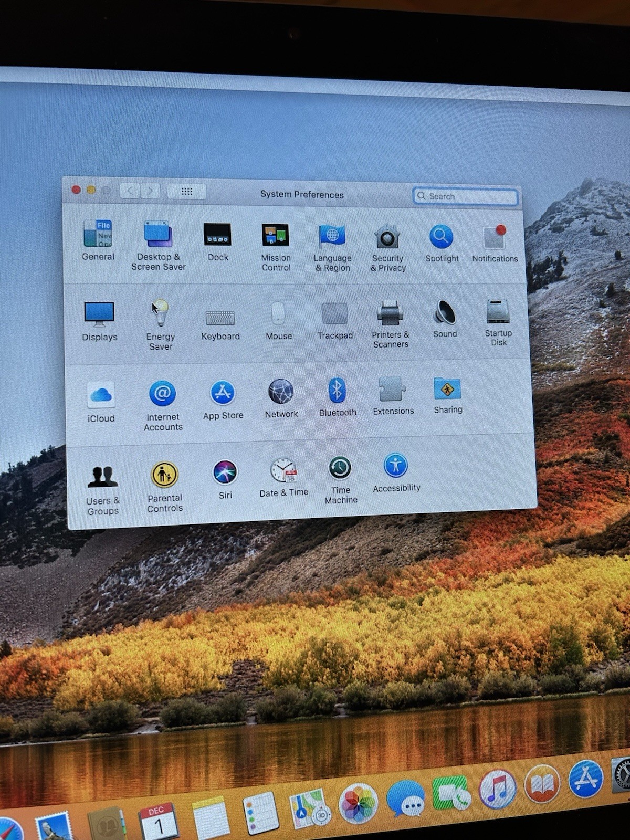This screenshot has width=630, height=840.
Task: Open Calendar showing DEC 1 in Dock
Action: click(159, 822)
